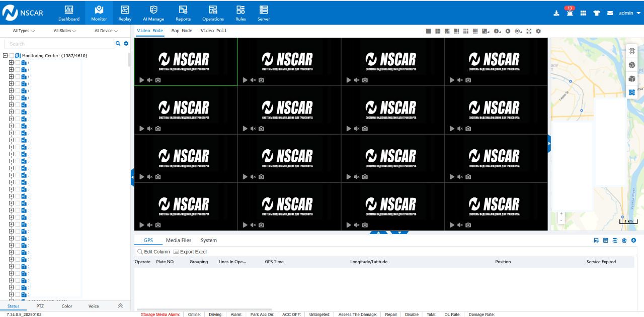Click the Edit Column button
Viewport: 644px width, 317px height.
click(154, 252)
